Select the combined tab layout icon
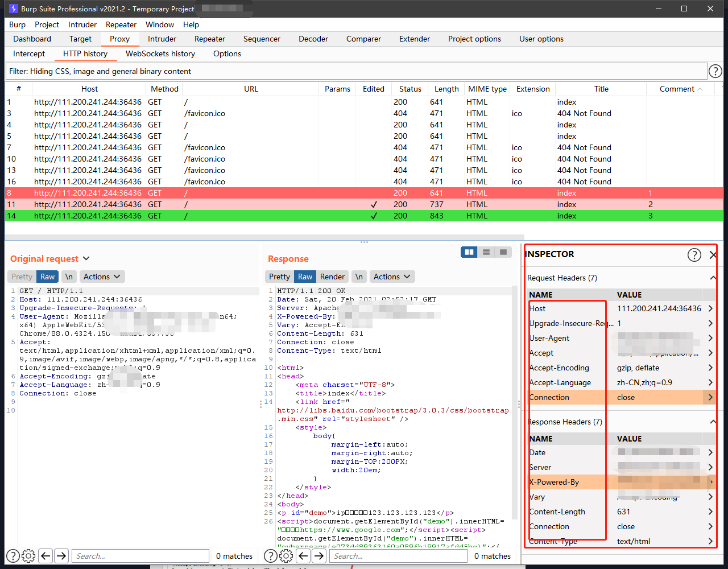Viewport: 728px width, 569px height. (x=503, y=252)
